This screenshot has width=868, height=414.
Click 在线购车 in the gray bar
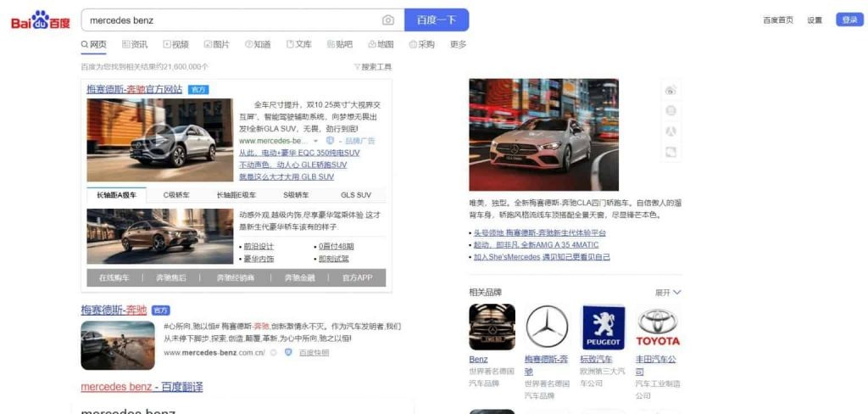click(x=114, y=277)
